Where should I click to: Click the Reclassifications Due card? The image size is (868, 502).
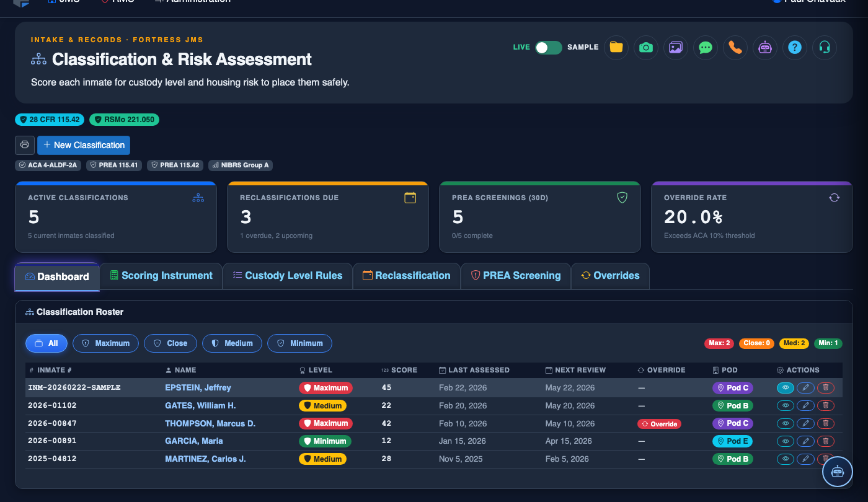328,217
